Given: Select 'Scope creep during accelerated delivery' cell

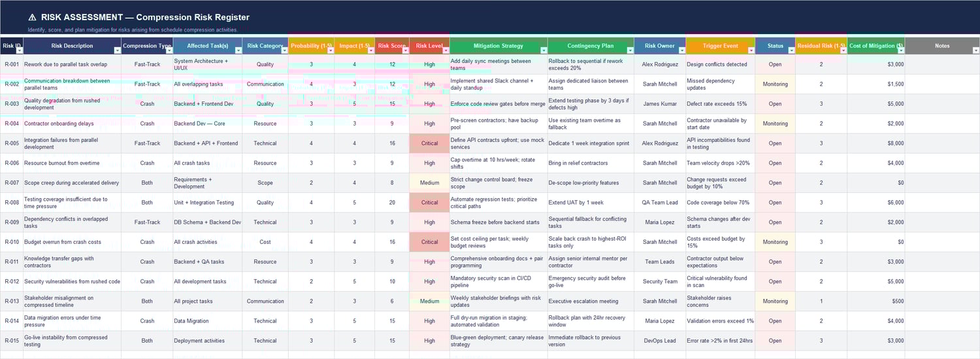Looking at the screenshot, I should pos(73,182).
